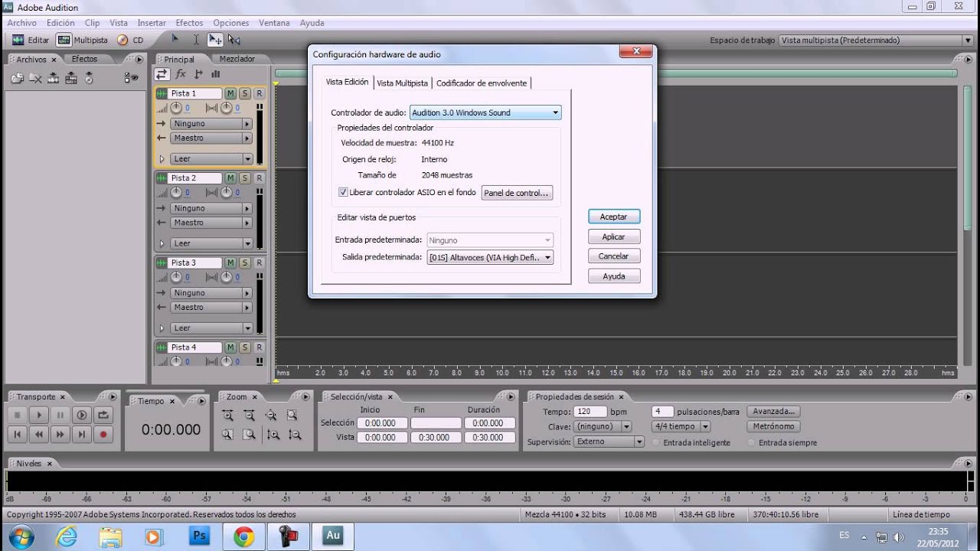Screen dimensions: 980x551
Task: Solo Pista 1 with S button
Action: point(244,93)
